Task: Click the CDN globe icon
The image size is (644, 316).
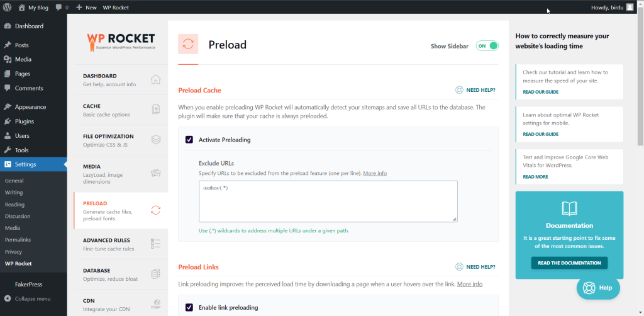Action: [156, 304]
